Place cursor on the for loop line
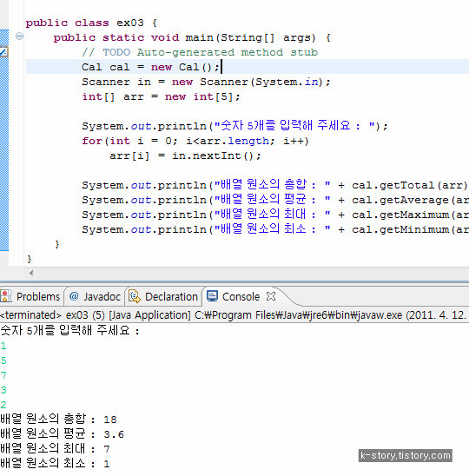 click(x=195, y=142)
